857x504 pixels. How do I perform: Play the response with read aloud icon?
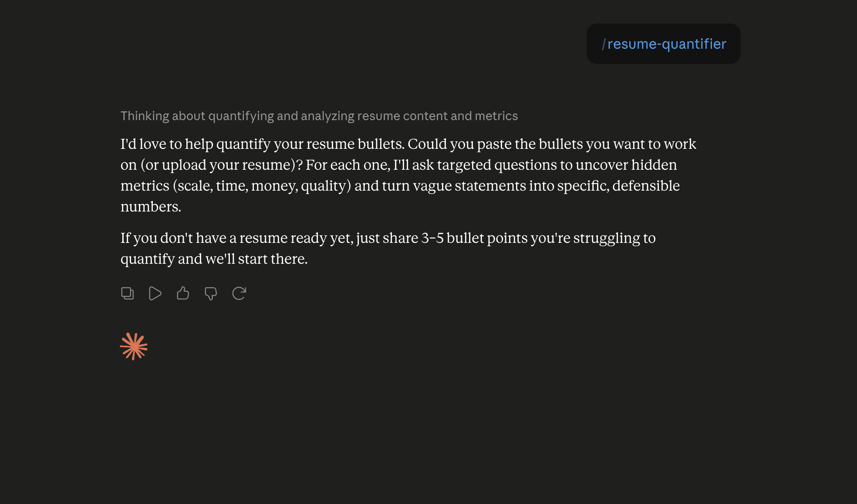click(x=155, y=293)
